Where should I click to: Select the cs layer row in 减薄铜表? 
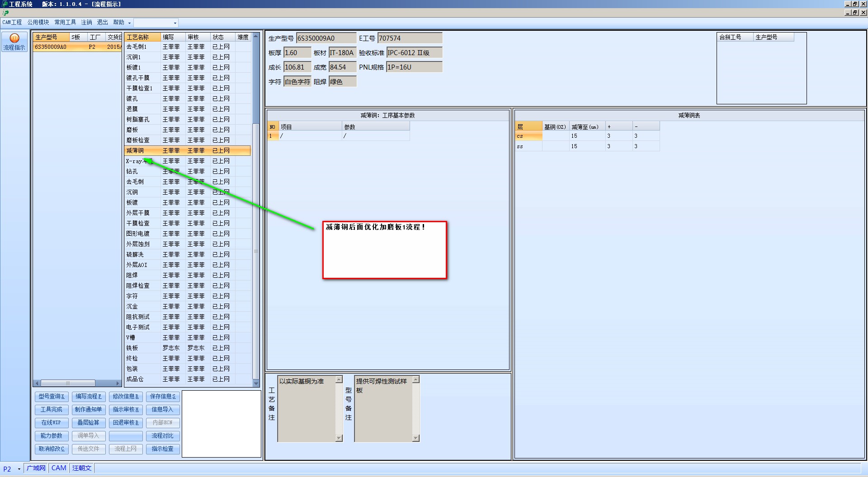(x=587, y=136)
